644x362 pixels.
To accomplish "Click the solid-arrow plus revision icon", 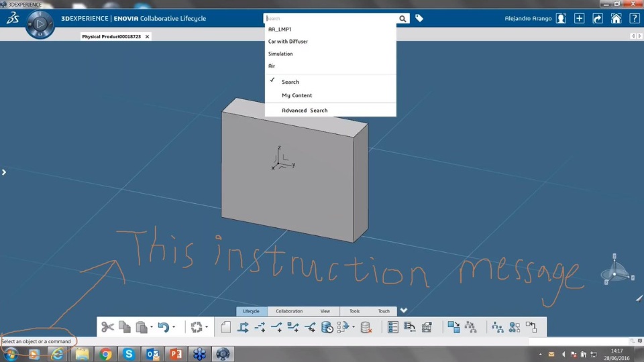I will 276,326.
